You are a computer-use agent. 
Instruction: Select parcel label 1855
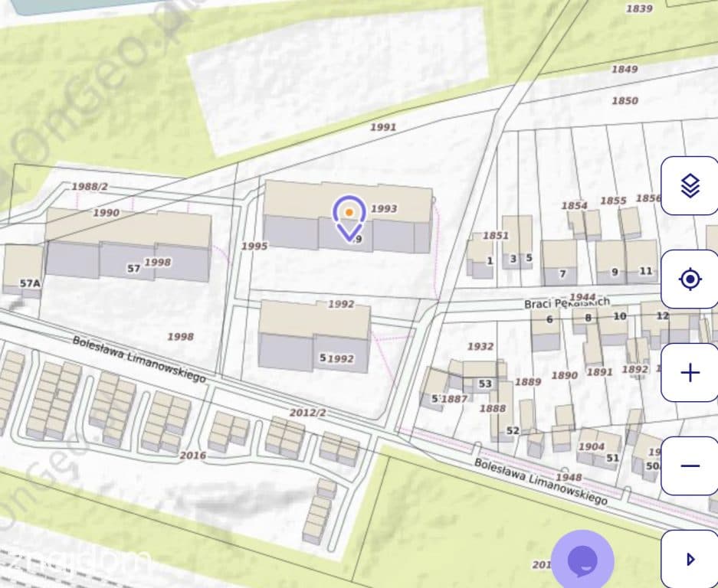(x=613, y=201)
